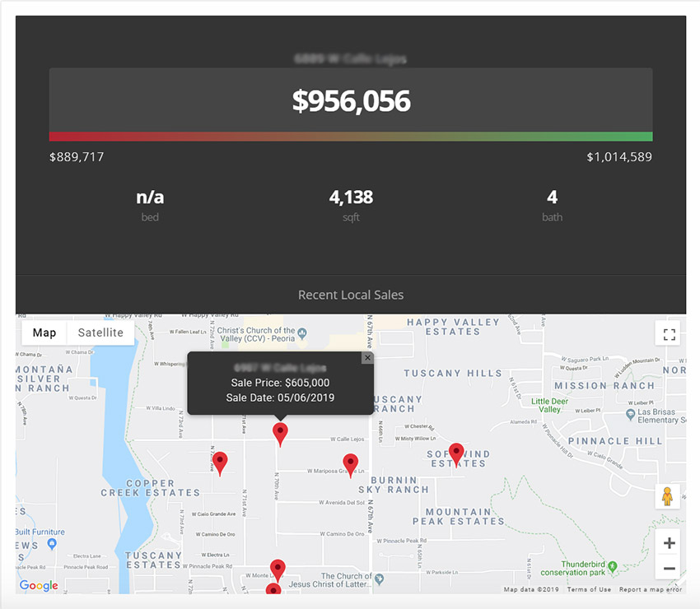
Task: Select the Map view tab
Action: pyautogui.click(x=44, y=332)
